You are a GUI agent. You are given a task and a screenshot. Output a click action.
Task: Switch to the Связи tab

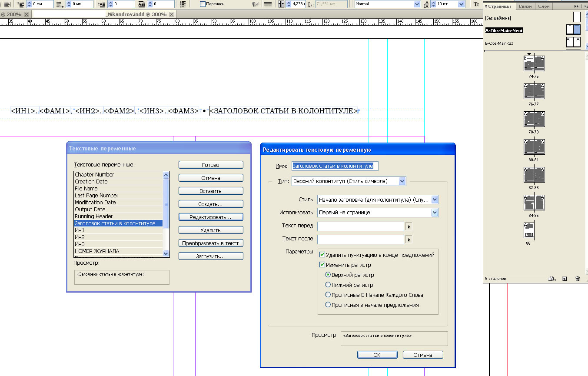click(x=525, y=7)
